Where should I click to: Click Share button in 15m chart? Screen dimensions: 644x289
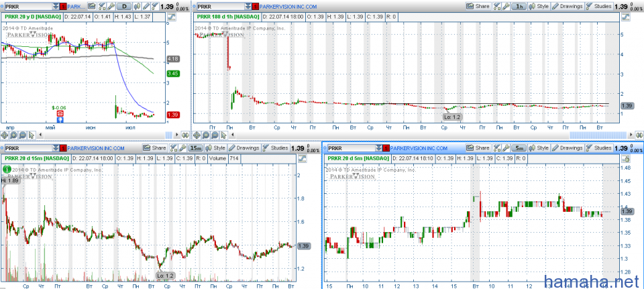tap(155, 148)
